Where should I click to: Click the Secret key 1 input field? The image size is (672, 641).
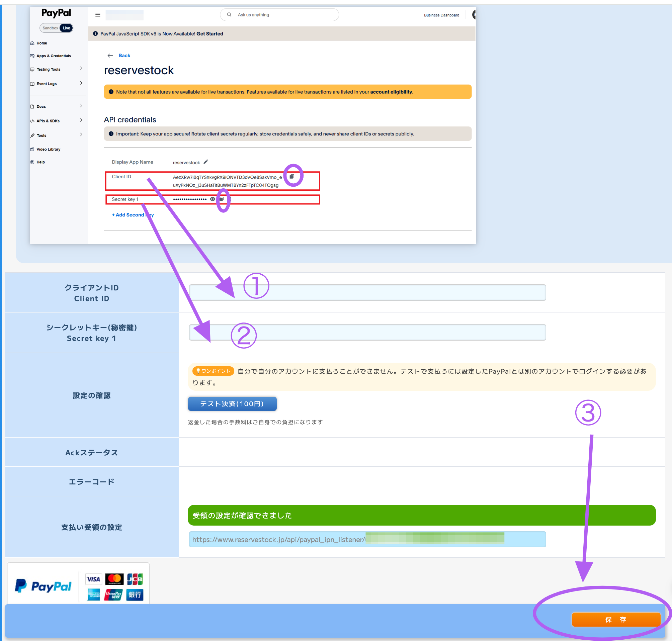click(367, 333)
